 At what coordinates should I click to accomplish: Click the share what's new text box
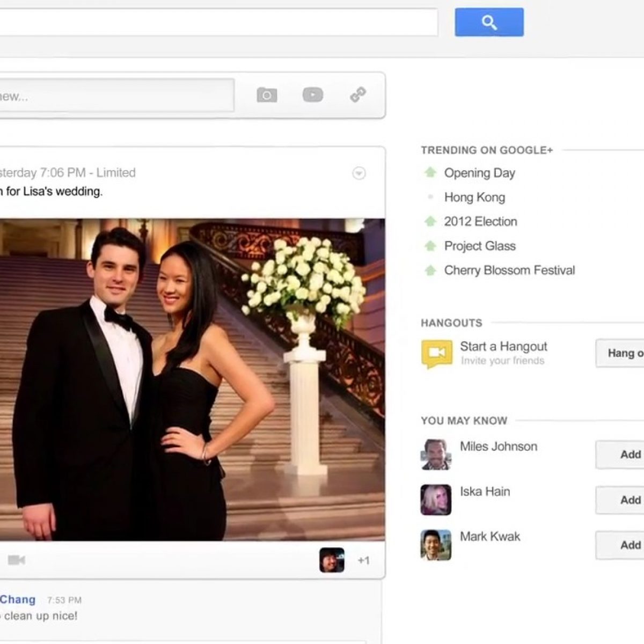115,96
